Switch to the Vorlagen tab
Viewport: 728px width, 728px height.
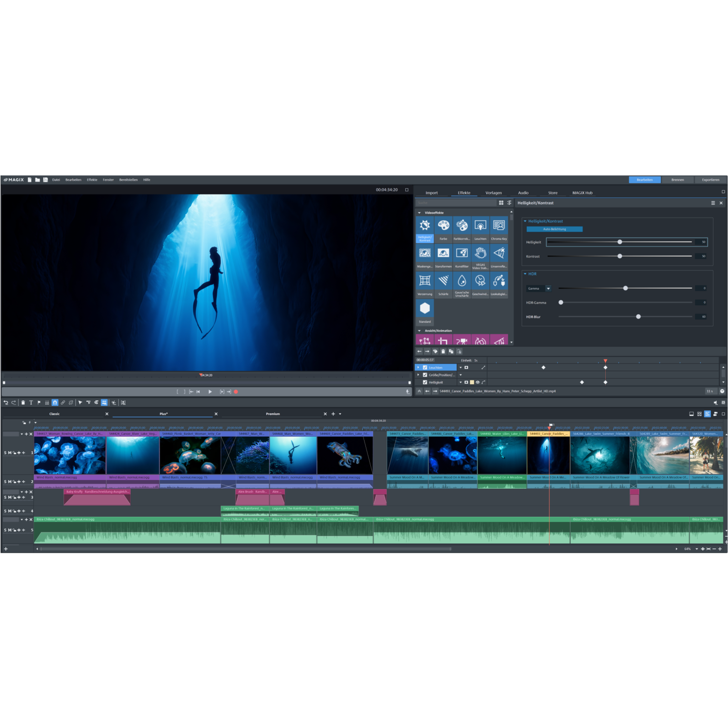click(494, 193)
